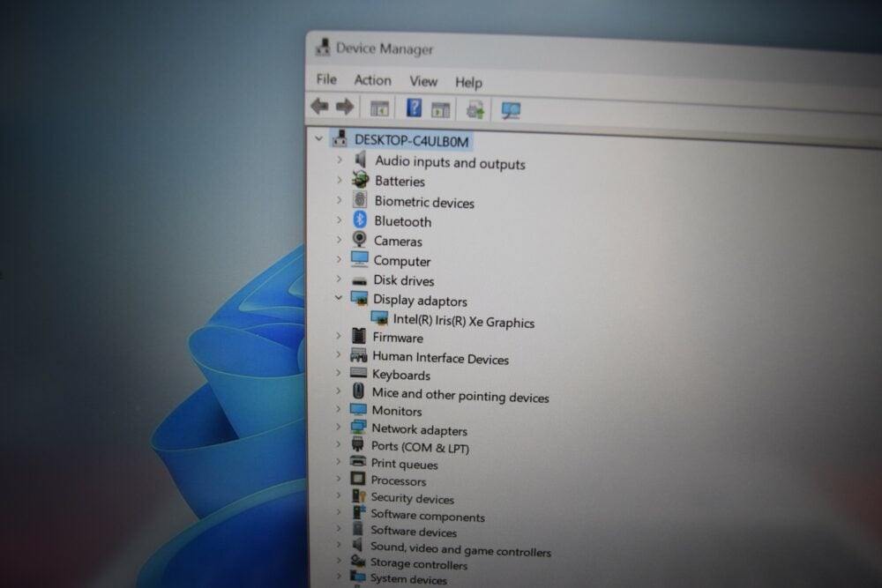Open Help via blue question mark icon
The width and height of the screenshot is (882, 588).
tap(414, 108)
